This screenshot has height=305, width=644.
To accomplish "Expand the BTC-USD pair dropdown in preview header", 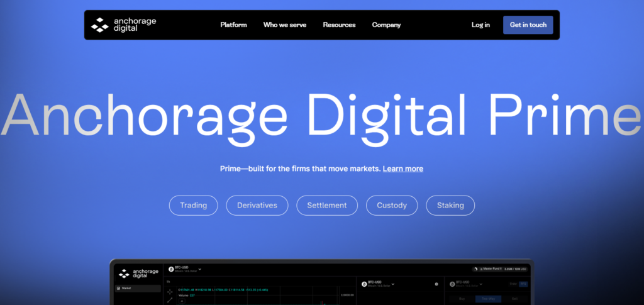I will point(199,269).
